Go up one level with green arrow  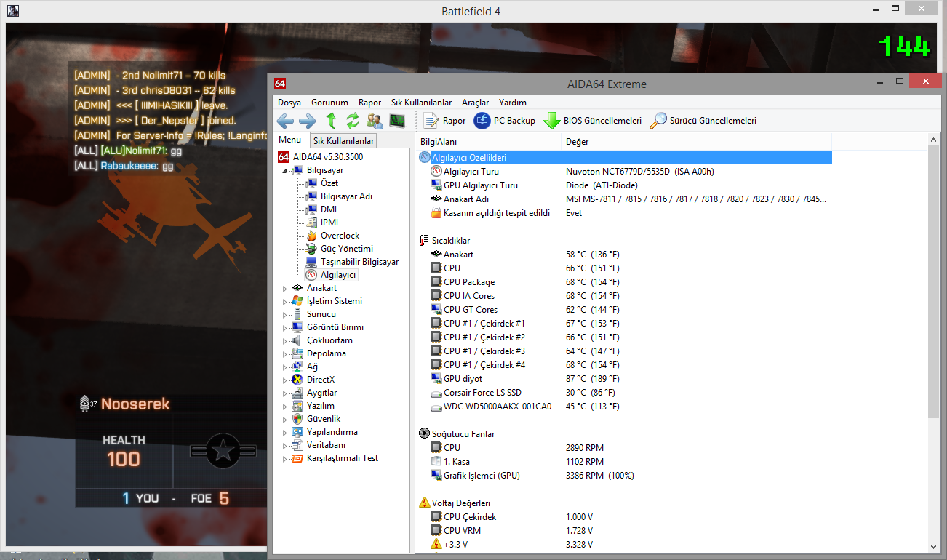tap(331, 121)
